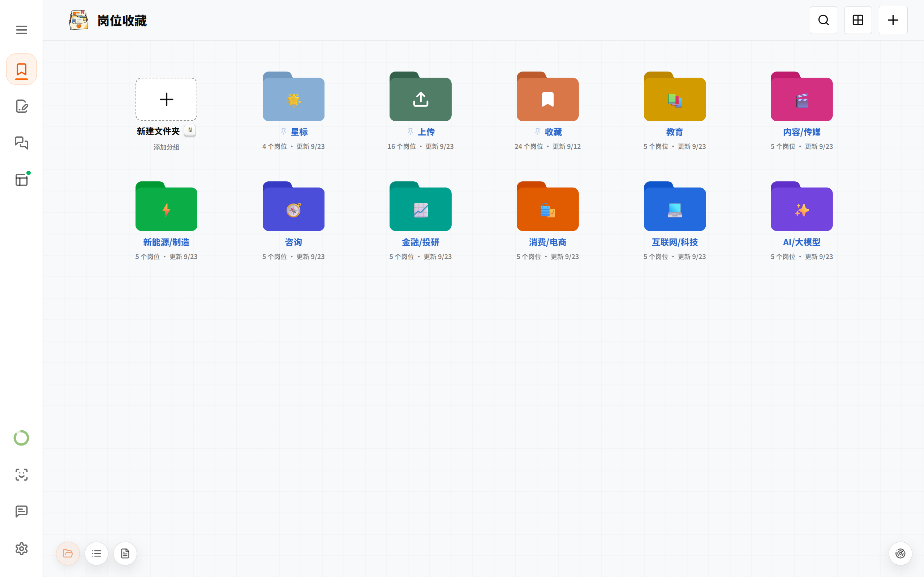Screen dimensions: 924x577
Task: Switch to document view at bottom
Action: 125,554
